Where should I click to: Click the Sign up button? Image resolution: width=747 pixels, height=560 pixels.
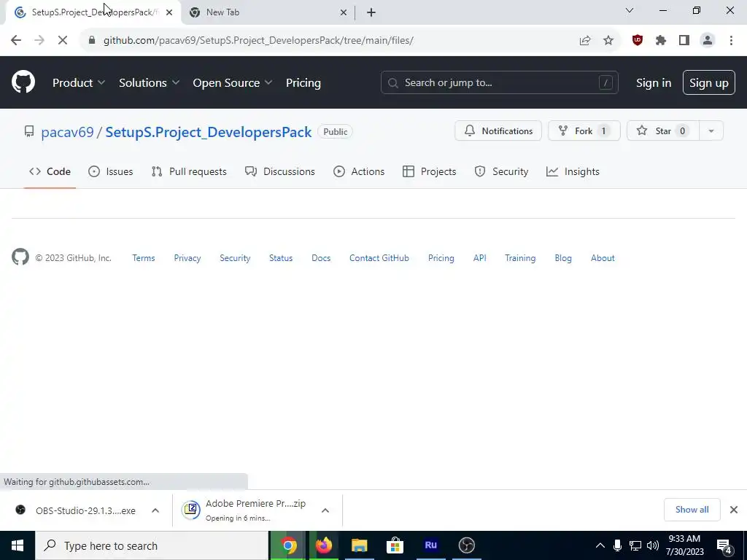point(708,83)
